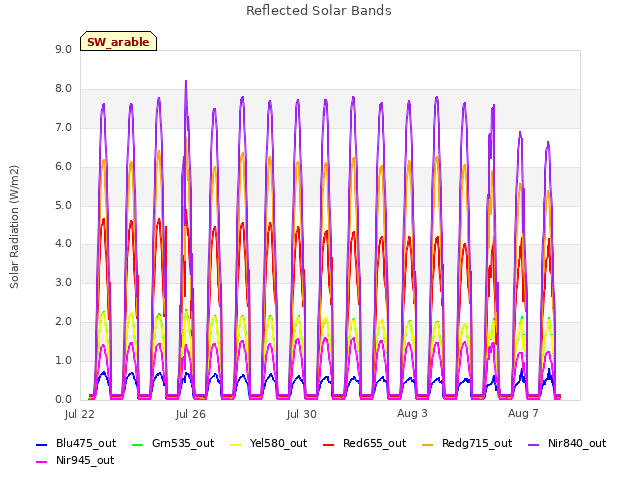
Task: Click the Aug 3 x-axis tick label
Action: point(412,413)
